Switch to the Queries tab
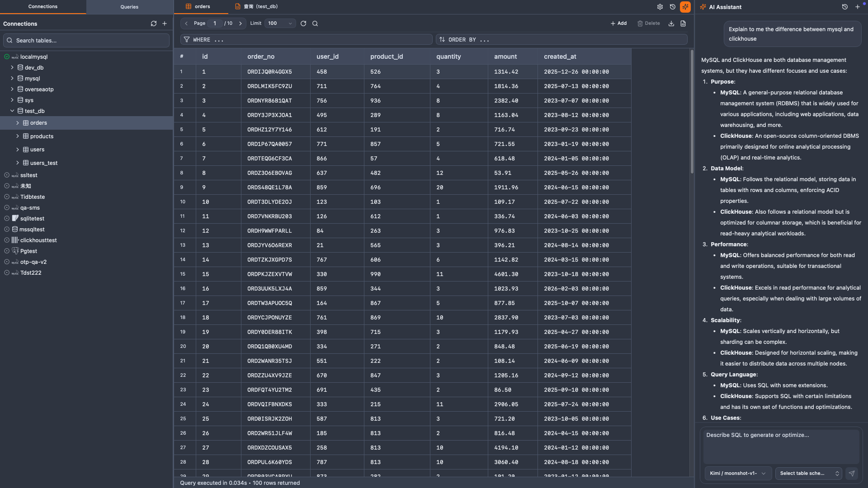The width and height of the screenshot is (868, 488). click(x=129, y=7)
